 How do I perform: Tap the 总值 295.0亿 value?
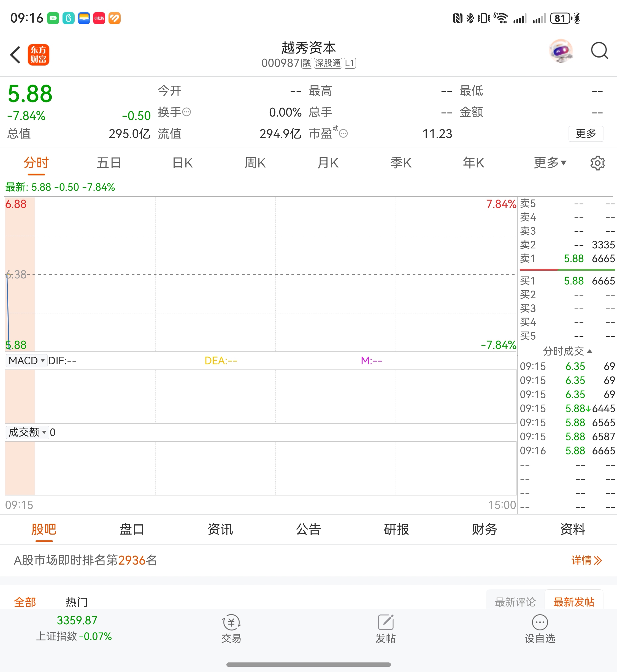point(129,134)
